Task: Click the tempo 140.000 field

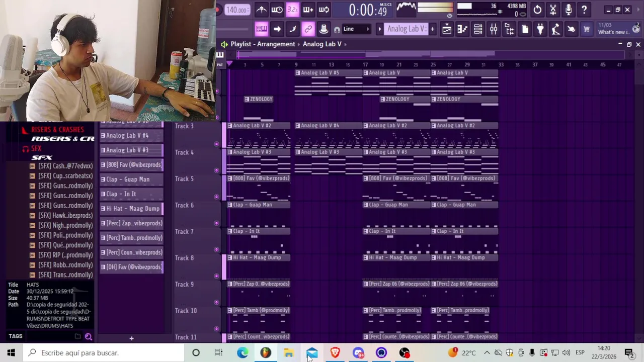Action: (236, 10)
